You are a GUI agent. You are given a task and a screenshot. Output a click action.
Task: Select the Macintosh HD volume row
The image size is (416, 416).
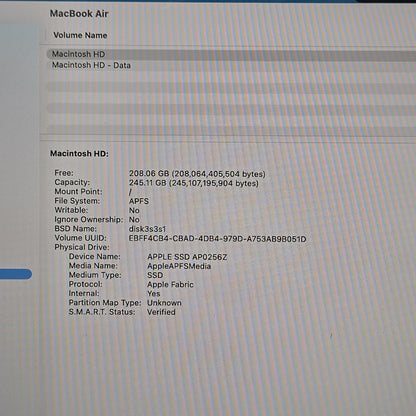click(x=231, y=54)
